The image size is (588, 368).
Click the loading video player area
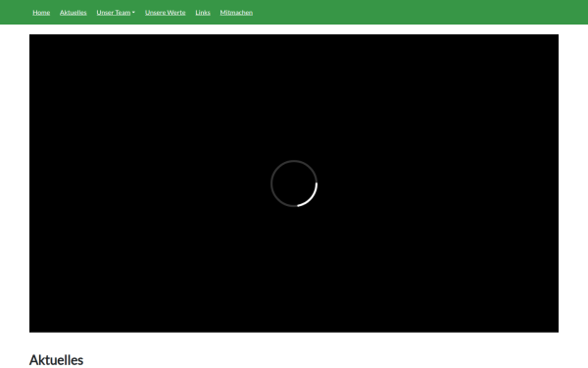(x=294, y=184)
